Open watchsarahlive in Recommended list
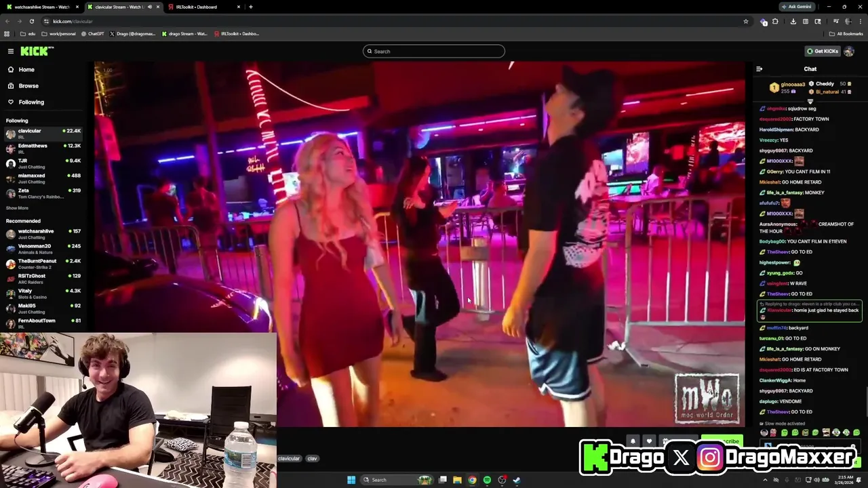 click(43, 234)
